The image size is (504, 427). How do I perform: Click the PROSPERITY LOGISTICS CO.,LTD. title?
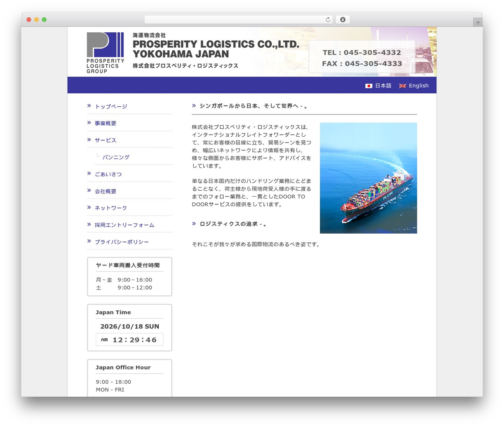point(216,44)
